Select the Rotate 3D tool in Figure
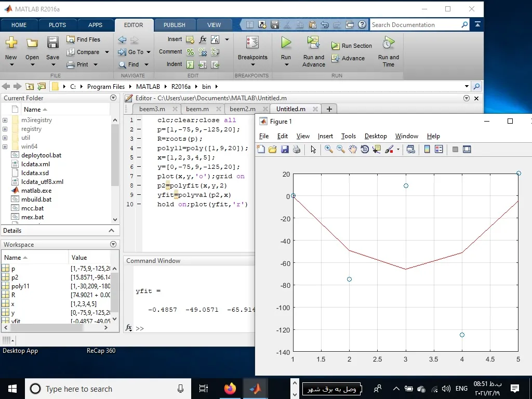Screen dimensions: 532x399 point(365,150)
